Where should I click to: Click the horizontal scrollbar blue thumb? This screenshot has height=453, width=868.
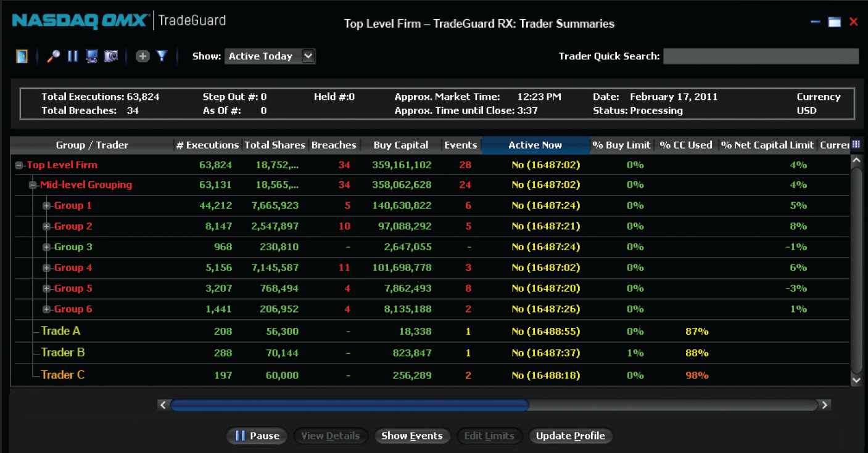click(x=350, y=405)
